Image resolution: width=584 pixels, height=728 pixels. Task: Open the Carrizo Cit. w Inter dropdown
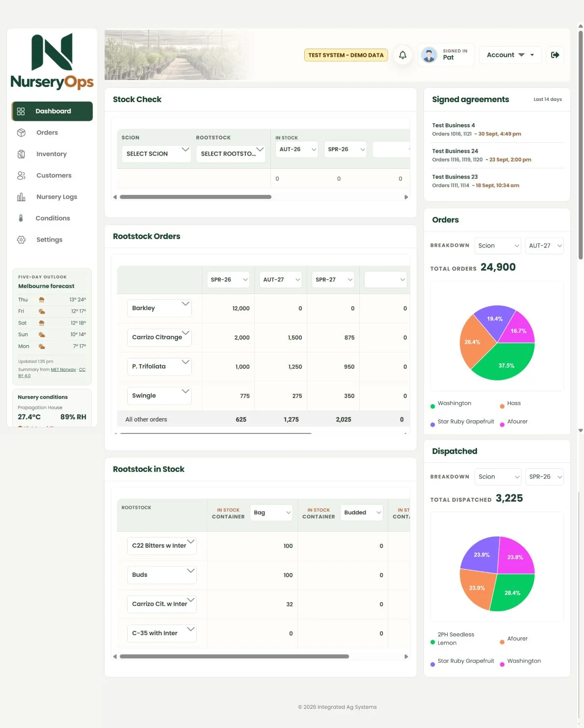162,604
